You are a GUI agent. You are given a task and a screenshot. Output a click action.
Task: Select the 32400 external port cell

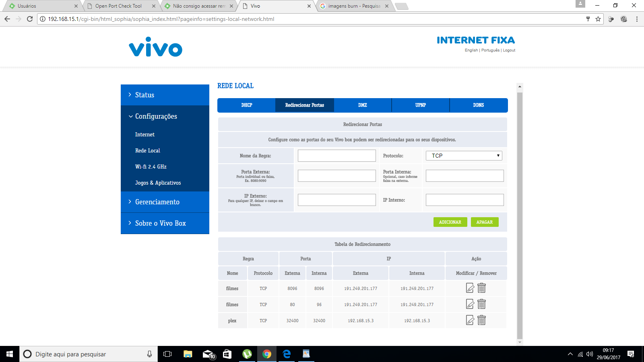pyautogui.click(x=292, y=321)
